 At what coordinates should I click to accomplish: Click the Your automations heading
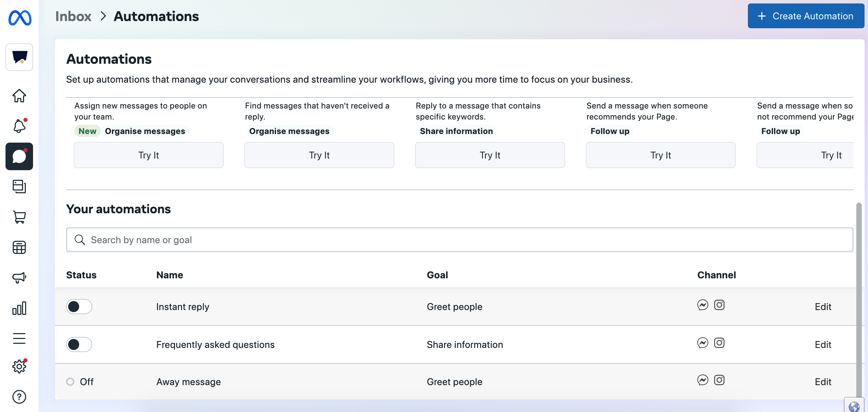[118, 209]
